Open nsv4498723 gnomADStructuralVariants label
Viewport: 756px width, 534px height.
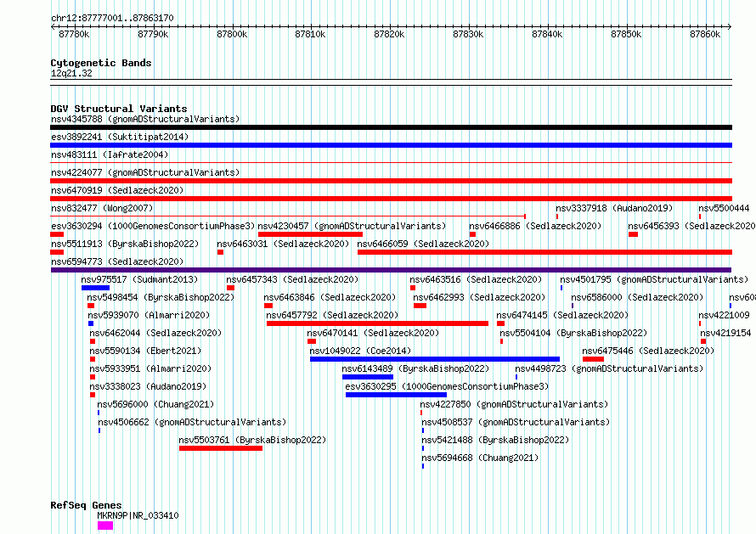609,368
